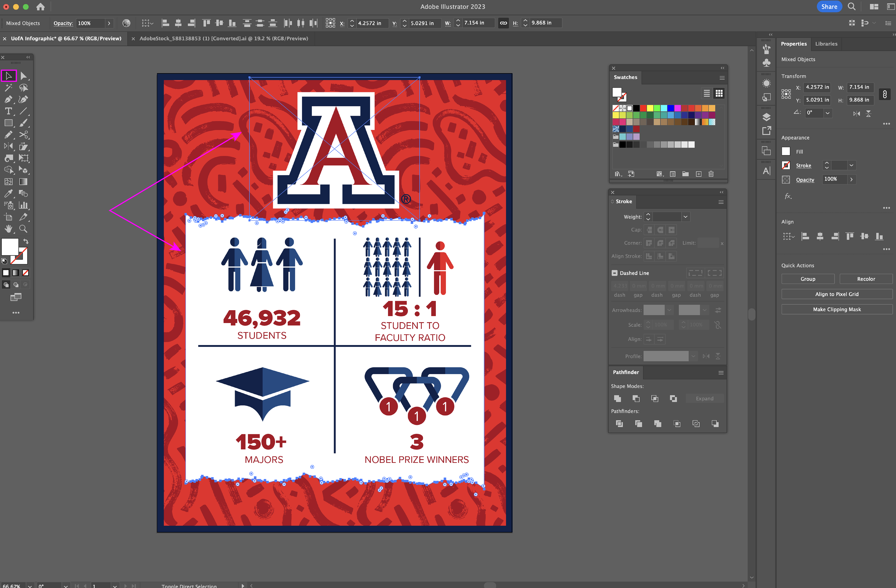Select the Eyedropper tool

click(8, 193)
